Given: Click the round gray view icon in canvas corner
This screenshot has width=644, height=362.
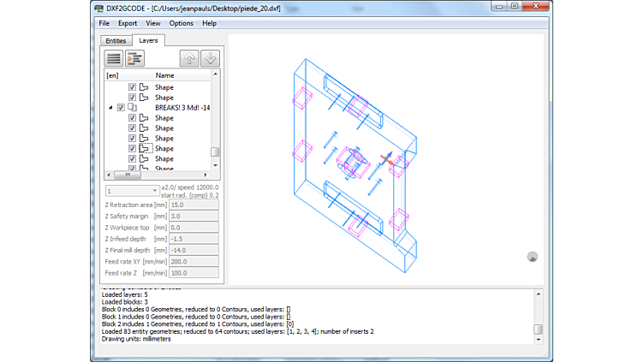Looking at the screenshot, I should (532, 257).
